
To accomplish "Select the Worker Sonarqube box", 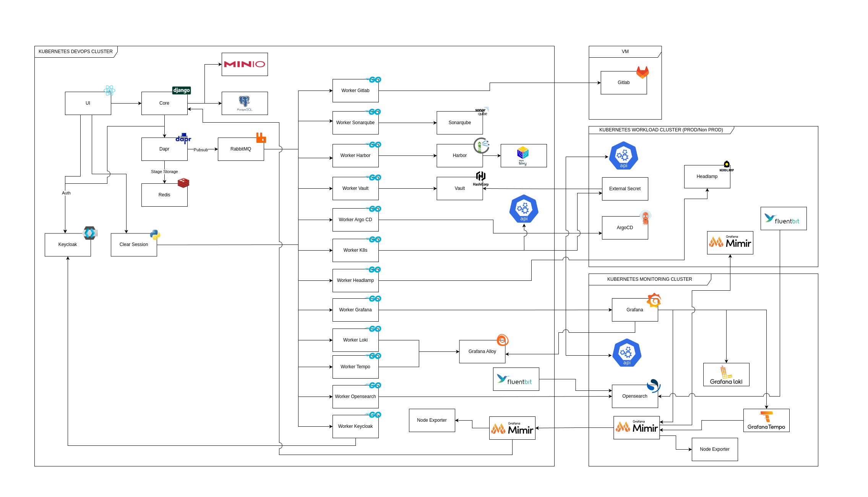I will (x=355, y=123).
